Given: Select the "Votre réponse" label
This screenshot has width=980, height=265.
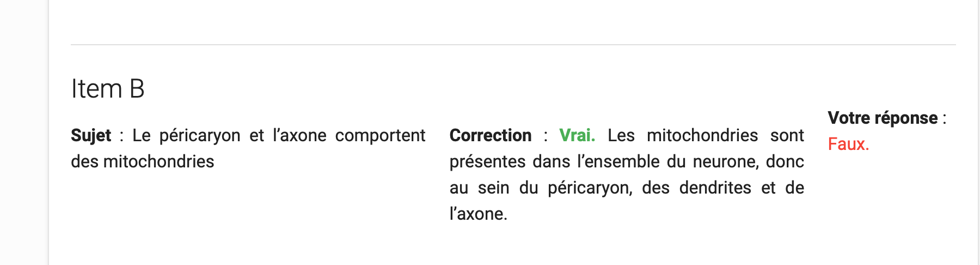Looking at the screenshot, I should click(x=883, y=118).
